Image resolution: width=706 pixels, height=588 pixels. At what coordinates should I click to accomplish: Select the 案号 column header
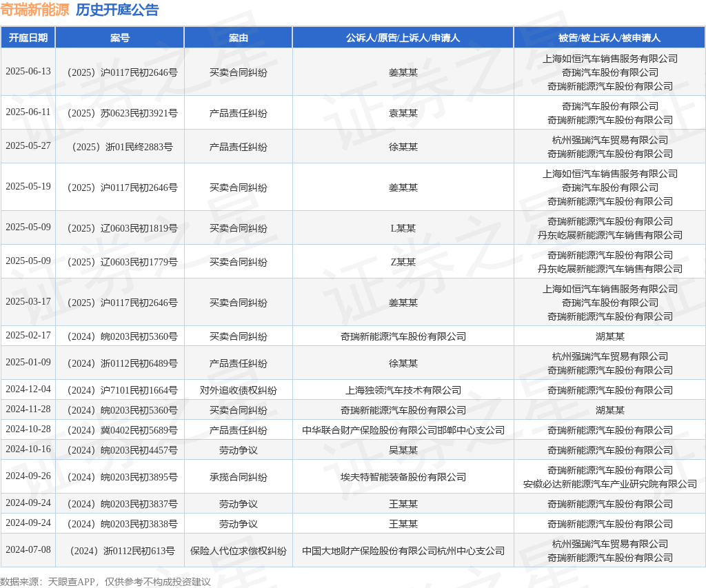[x=120, y=38]
